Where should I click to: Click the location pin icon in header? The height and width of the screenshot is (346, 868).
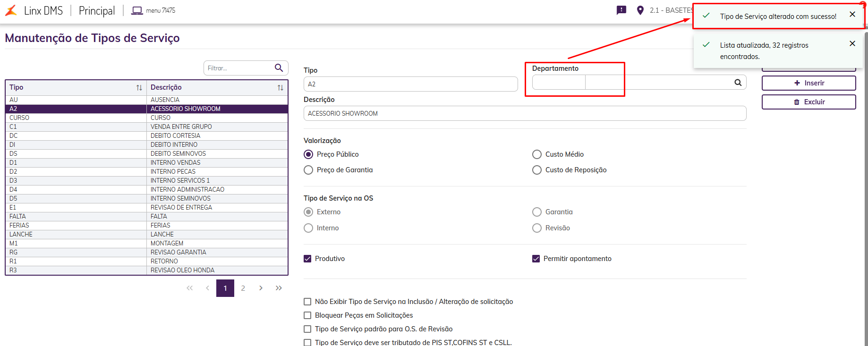click(x=640, y=10)
